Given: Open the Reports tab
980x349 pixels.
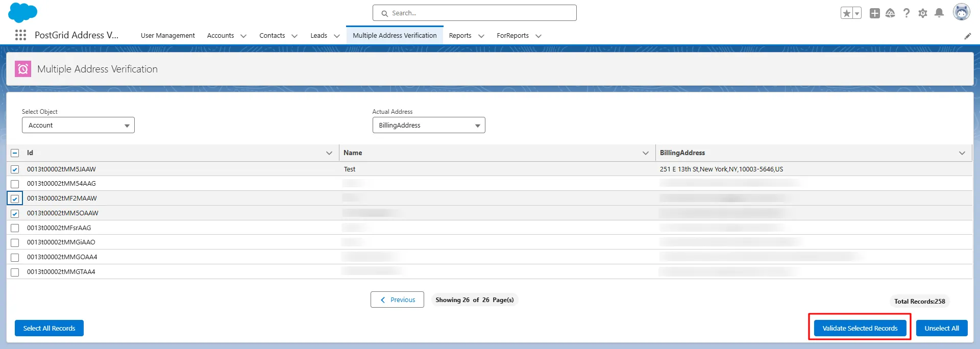Looking at the screenshot, I should [x=460, y=35].
